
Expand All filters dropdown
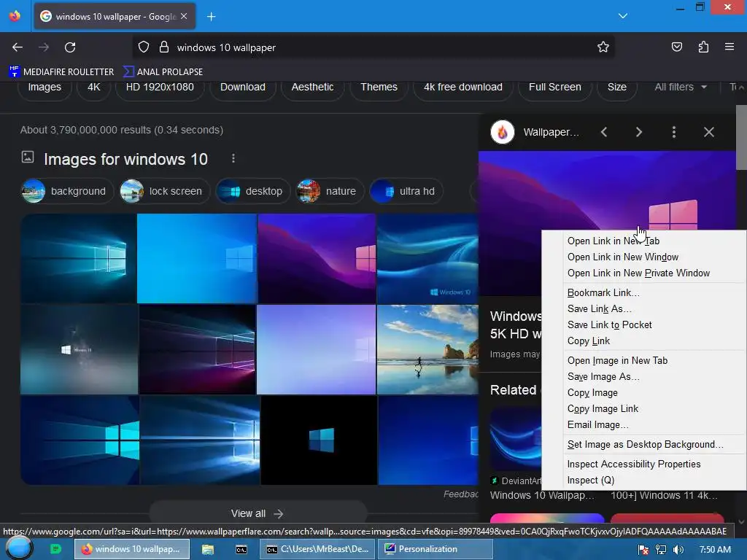click(x=681, y=87)
